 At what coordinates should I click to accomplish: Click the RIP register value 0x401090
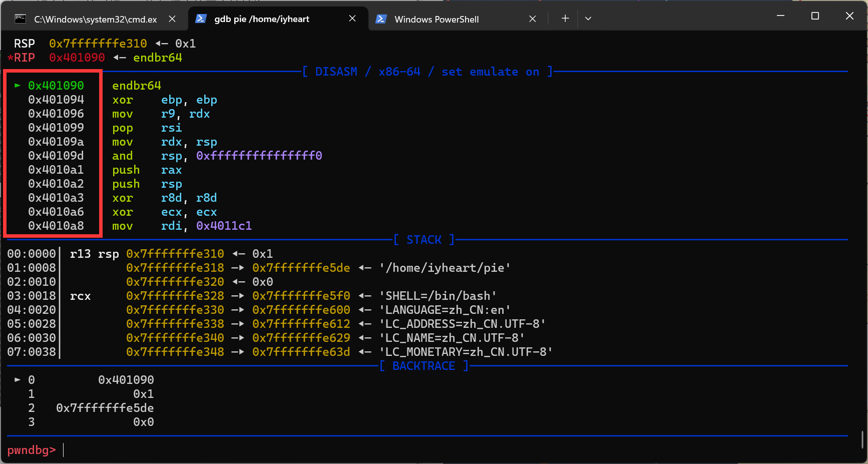click(x=77, y=58)
